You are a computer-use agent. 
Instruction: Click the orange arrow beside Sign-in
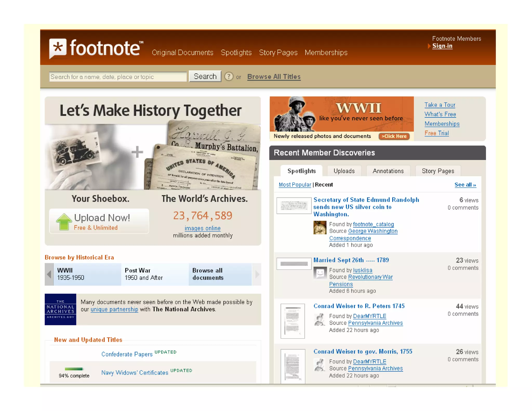[429, 46]
